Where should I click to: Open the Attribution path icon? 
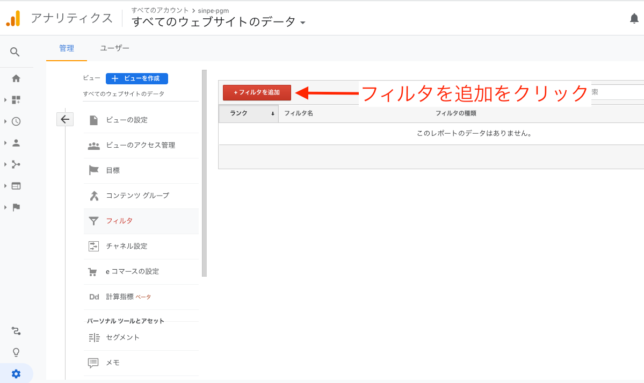click(x=16, y=331)
